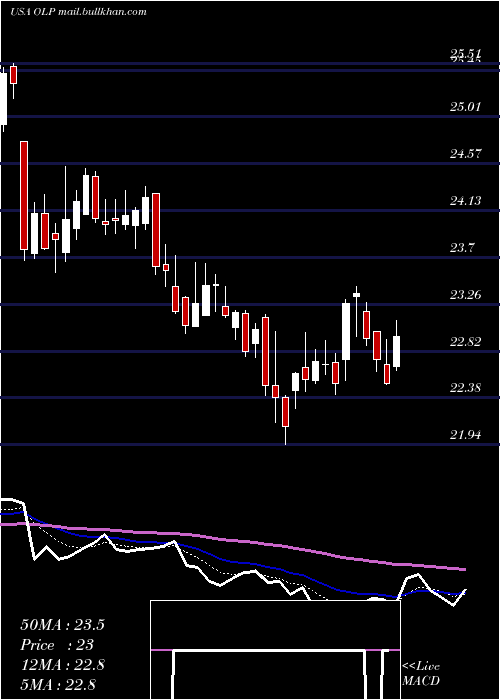Click the 'Price : 23' readout

coord(57,645)
